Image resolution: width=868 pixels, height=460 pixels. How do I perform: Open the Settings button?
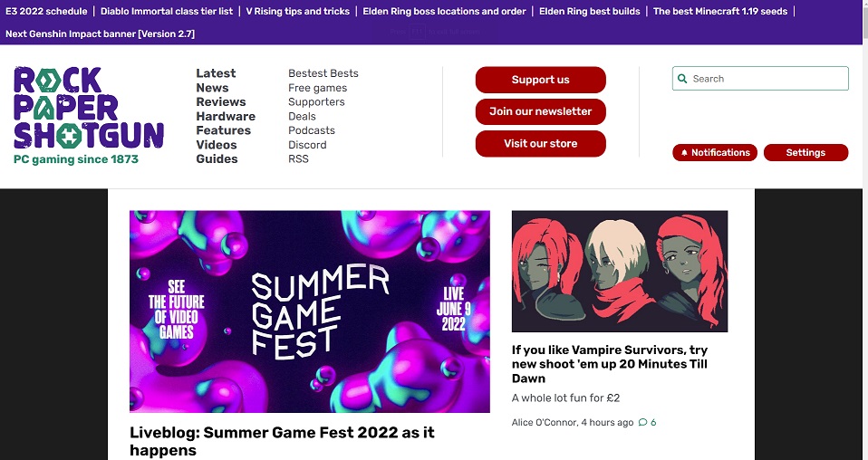point(805,153)
